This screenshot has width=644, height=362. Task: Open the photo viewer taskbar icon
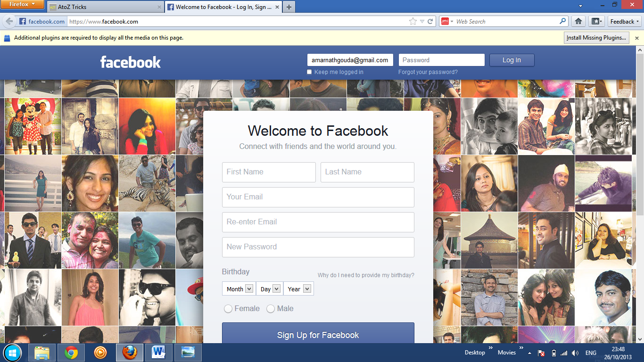(188, 353)
